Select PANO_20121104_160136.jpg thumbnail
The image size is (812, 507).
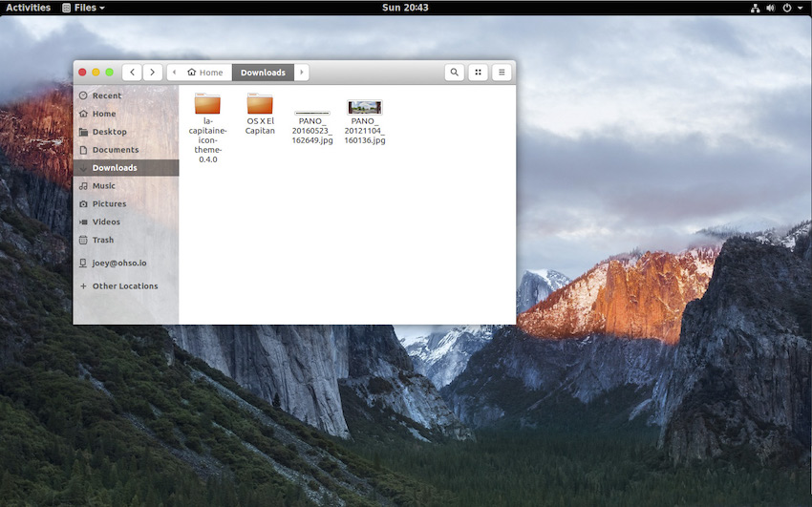(365, 108)
